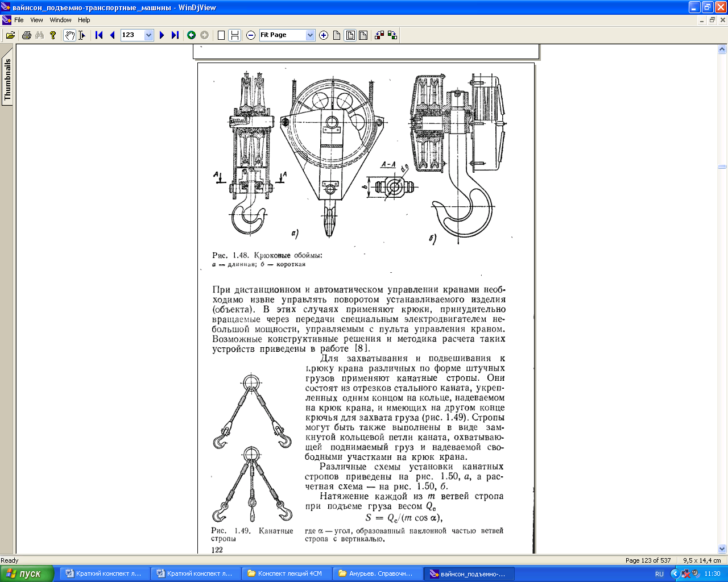Click the Open file folder icon
728x582 pixels.
pos(10,35)
